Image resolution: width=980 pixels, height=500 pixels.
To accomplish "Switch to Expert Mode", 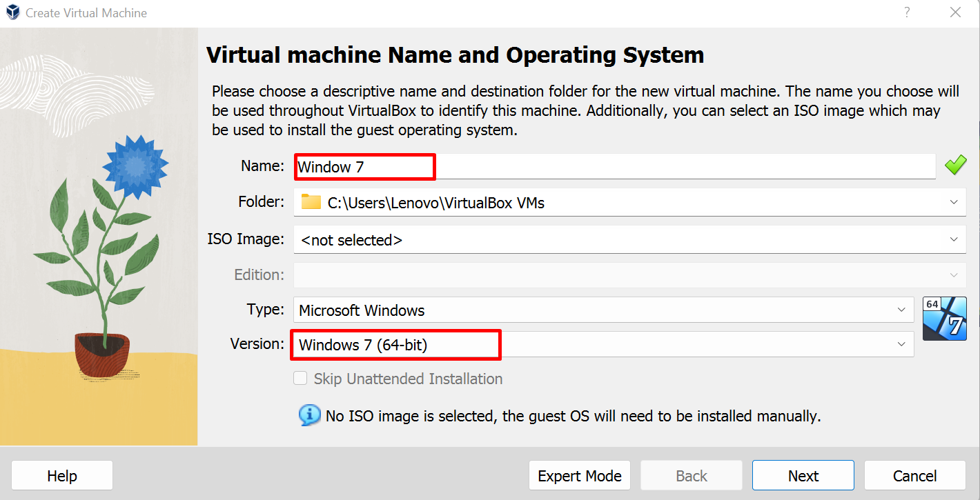I will click(579, 476).
